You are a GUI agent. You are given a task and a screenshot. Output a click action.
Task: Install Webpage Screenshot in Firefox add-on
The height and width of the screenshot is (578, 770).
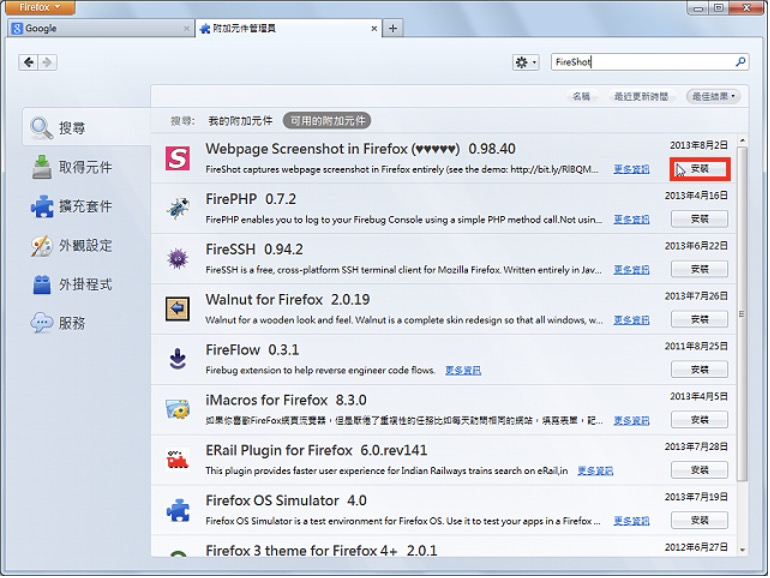(700, 169)
